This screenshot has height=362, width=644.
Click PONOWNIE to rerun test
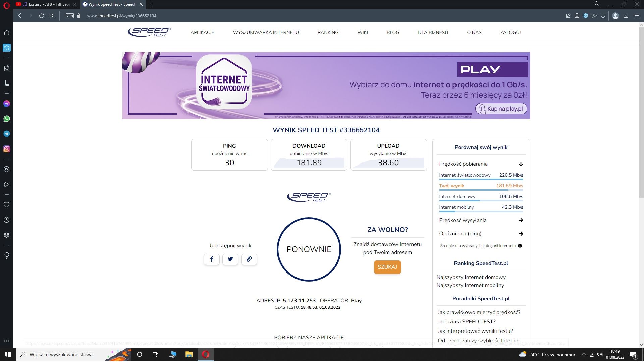(x=309, y=249)
